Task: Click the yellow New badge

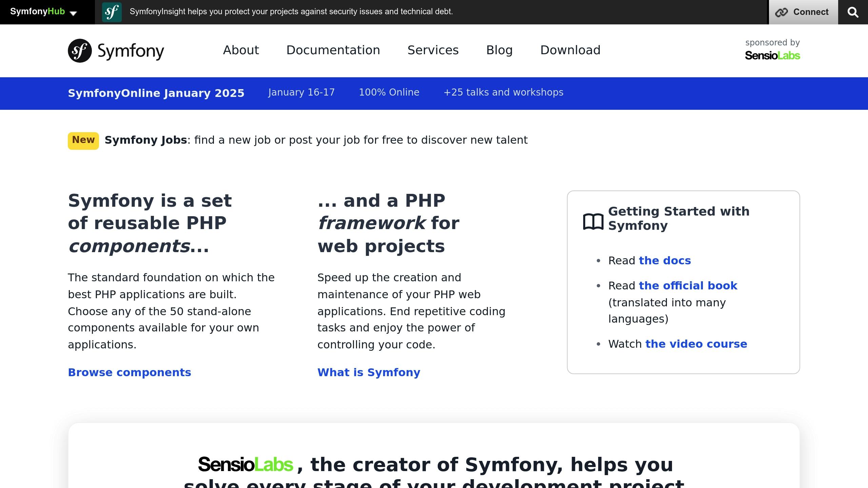Action: pos(83,140)
